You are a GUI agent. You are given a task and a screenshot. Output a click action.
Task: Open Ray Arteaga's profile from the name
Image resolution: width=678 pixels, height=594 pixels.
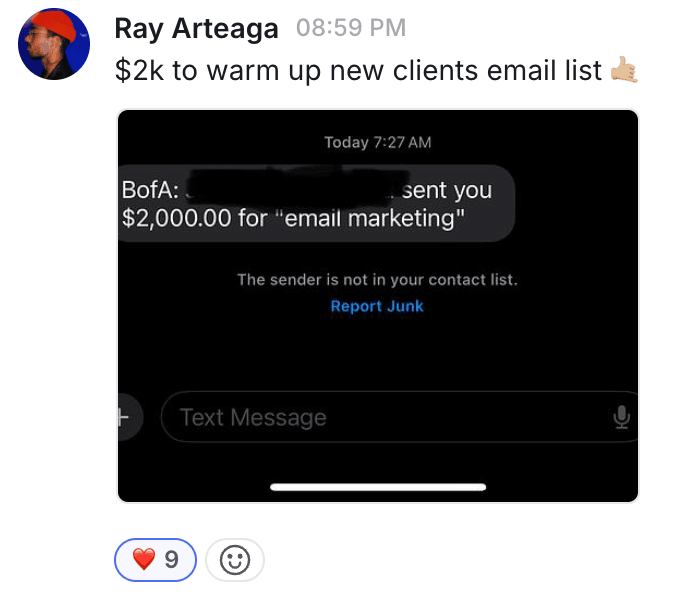(196, 29)
